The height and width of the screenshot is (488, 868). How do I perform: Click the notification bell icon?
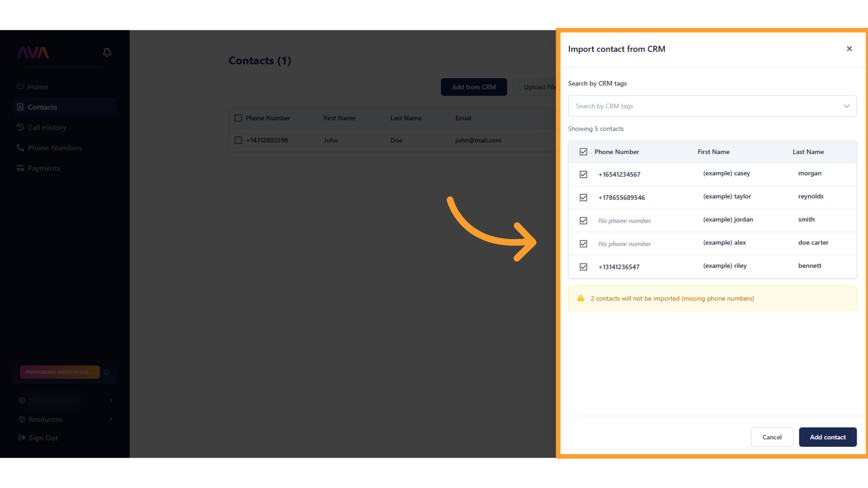click(x=107, y=52)
